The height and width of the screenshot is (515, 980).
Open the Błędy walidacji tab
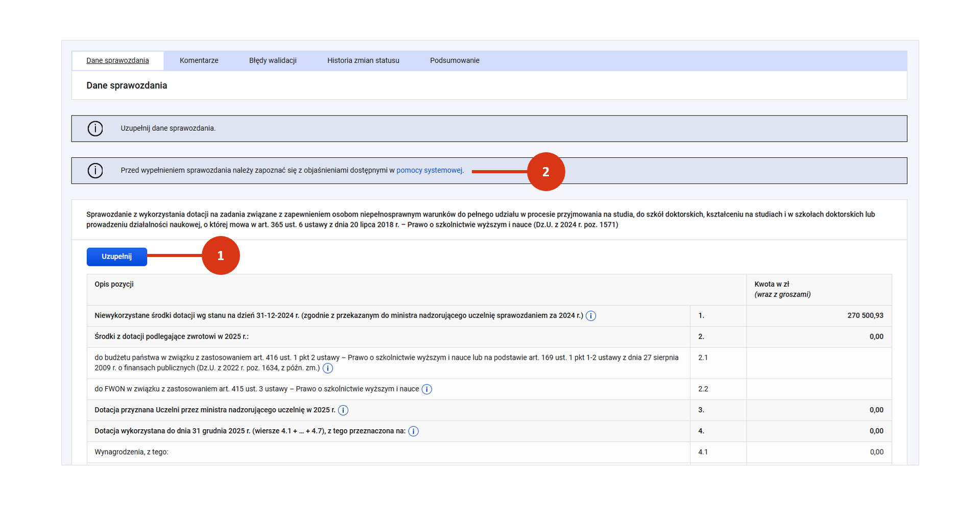273,60
